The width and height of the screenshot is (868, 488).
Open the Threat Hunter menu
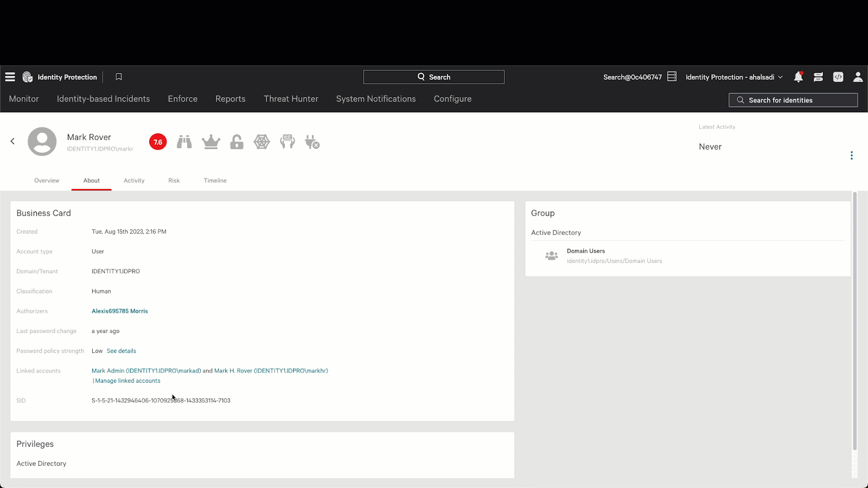tap(291, 99)
